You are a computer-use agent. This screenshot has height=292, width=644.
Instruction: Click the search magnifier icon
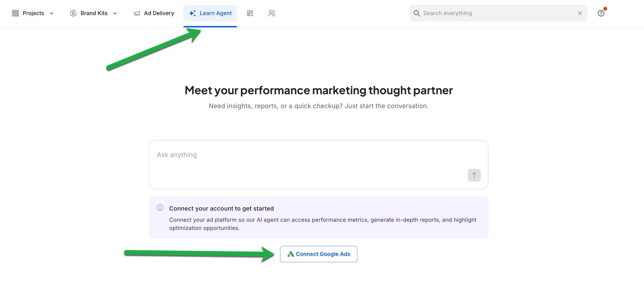416,13
